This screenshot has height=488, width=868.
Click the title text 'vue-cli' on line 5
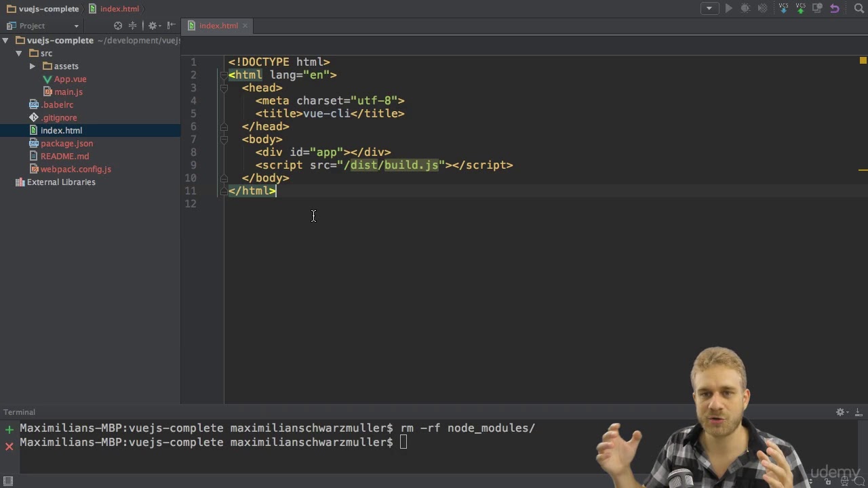(326, 114)
